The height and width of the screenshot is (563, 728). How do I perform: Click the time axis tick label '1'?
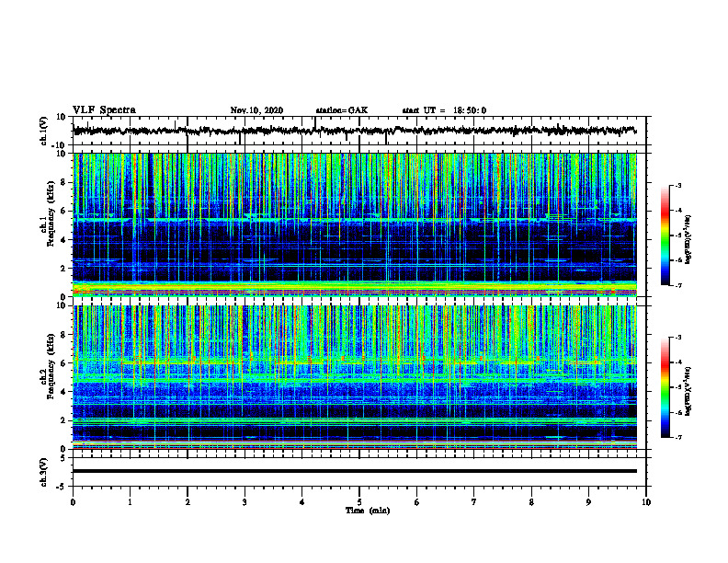(x=130, y=502)
